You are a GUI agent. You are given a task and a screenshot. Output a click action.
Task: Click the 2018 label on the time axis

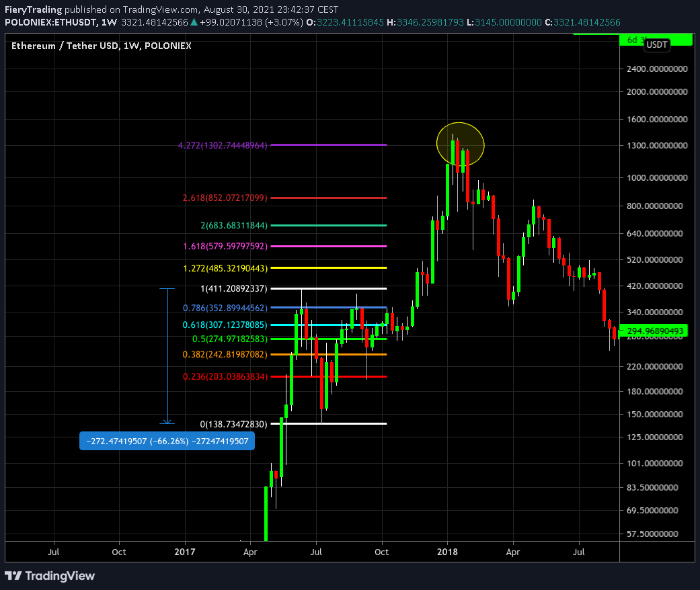point(447,552)
